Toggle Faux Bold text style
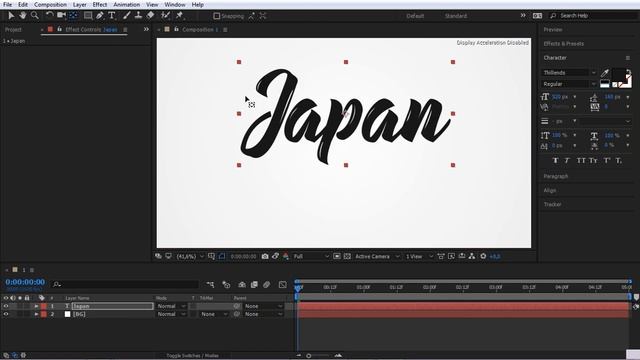640x360 pixels. pyautogui.click(x=555, y=161)
